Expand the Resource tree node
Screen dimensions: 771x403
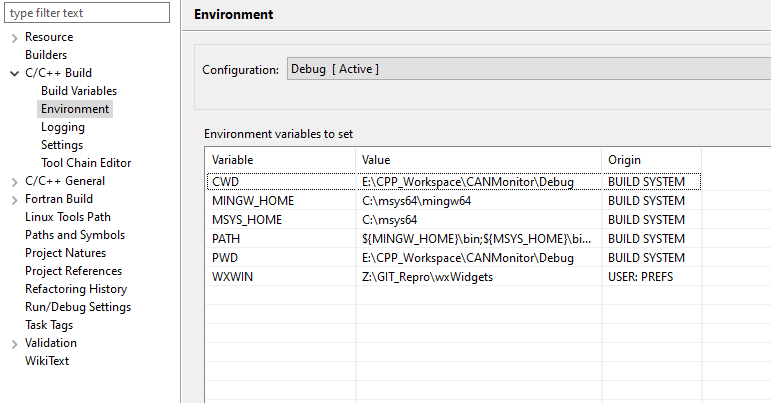14,37
